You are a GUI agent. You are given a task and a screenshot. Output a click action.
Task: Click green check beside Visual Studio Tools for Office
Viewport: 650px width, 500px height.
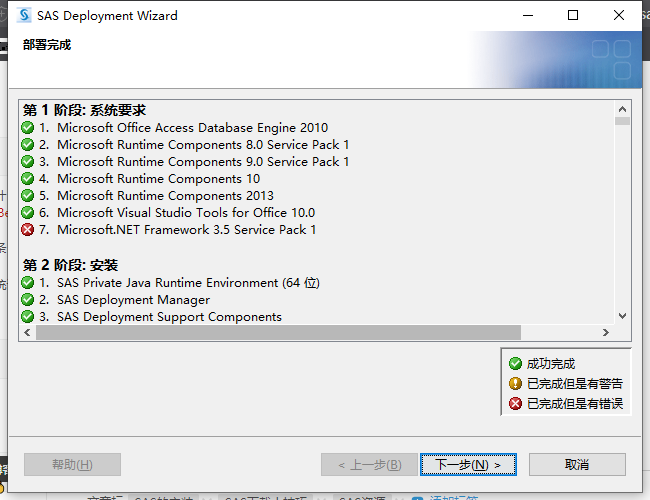tap(27, 212)
